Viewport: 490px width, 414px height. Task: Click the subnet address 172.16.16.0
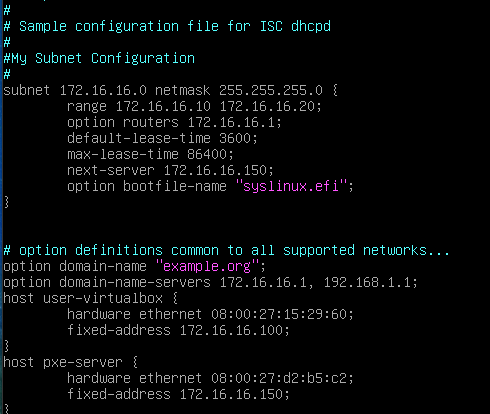coord(103,90)
